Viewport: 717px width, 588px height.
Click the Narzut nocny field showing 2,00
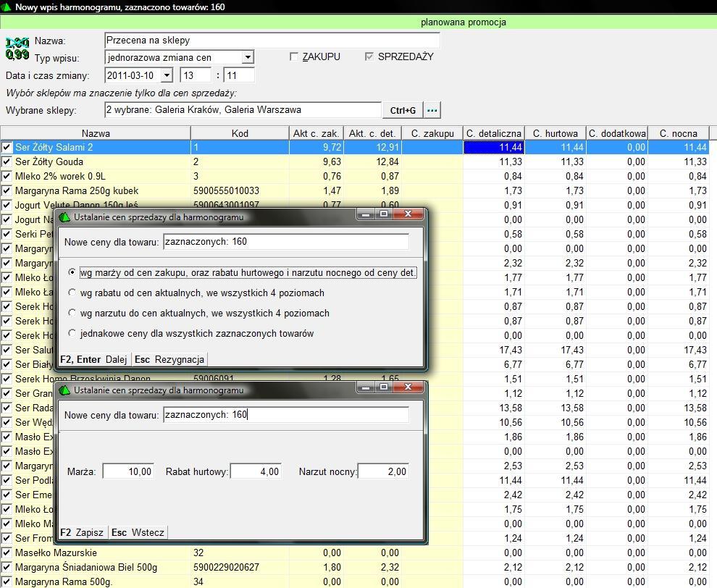[x=383, y=471]
